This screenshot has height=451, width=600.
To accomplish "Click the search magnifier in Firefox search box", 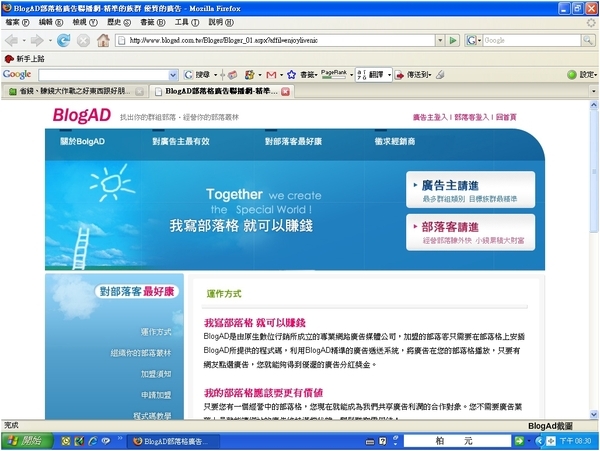I will 588,40.
